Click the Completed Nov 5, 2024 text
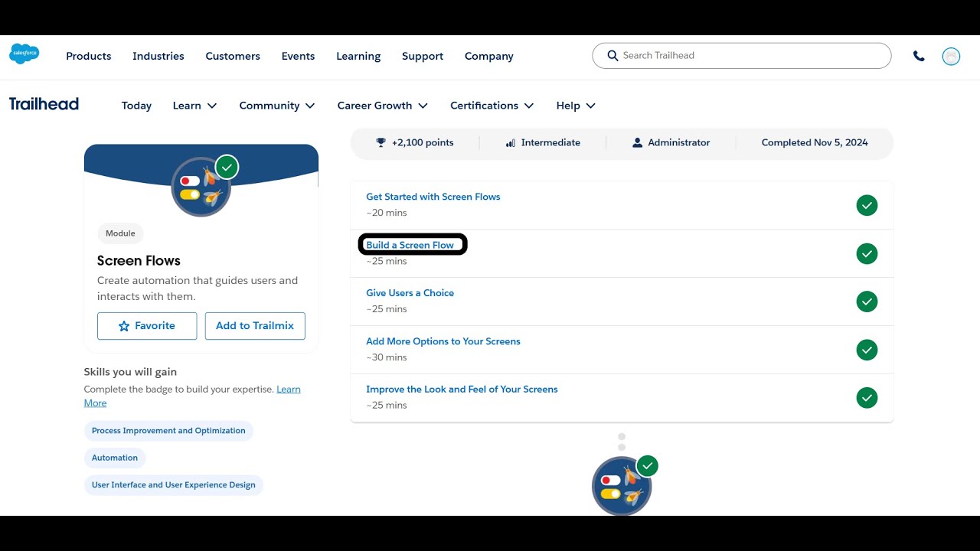This screenshot has width=980, height=551. tap(815, 142)
